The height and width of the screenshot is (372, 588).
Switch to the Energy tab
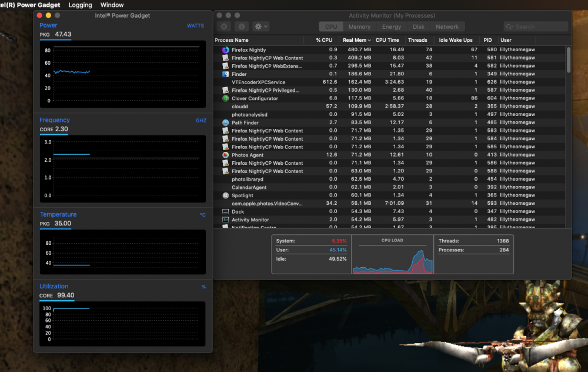pyautogui.click(x=392, y=26)
